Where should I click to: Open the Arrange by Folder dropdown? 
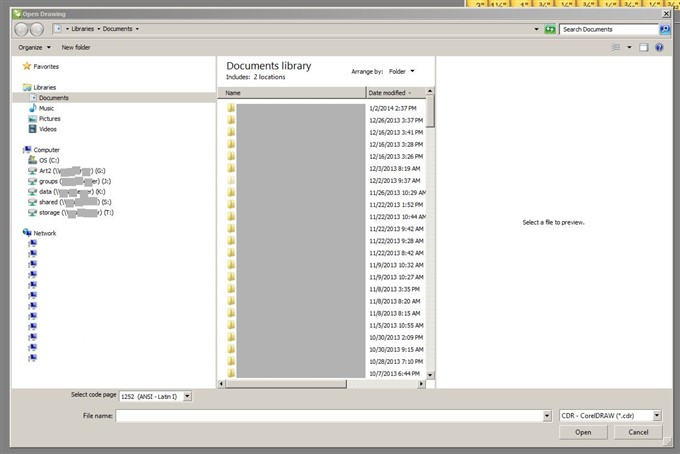402,71
